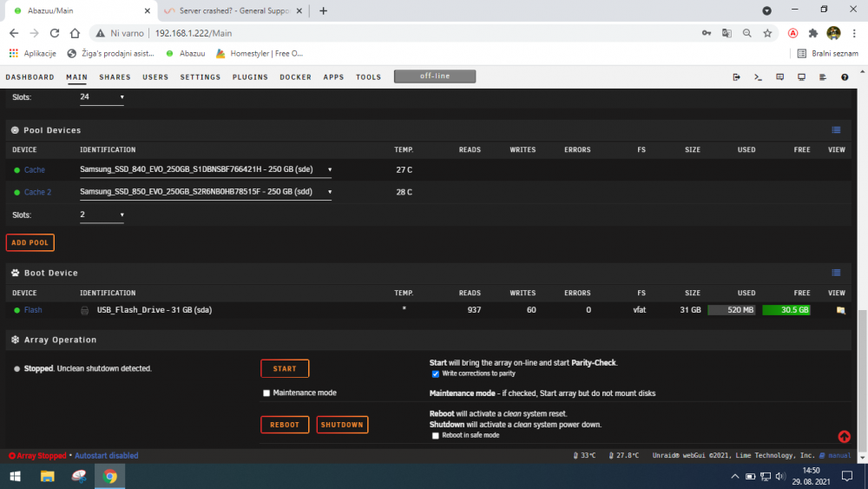The height and width of the screenshot is (489, 868).
Task: Open the Chrome home page button
Action: click(x=75, y=33)
